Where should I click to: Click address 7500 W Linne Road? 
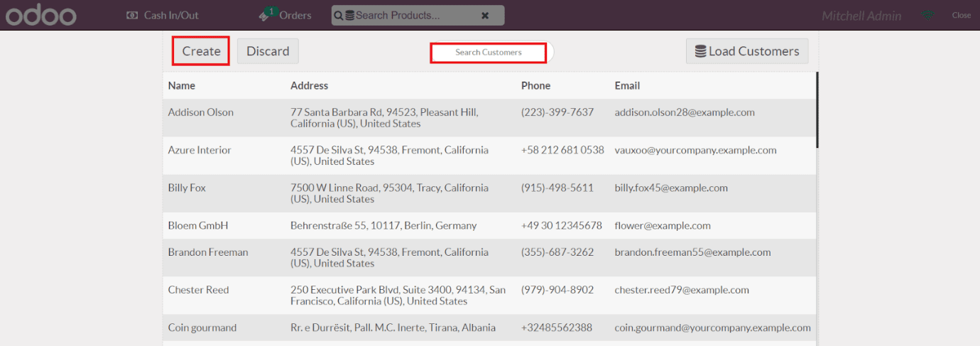click(389, 193)
